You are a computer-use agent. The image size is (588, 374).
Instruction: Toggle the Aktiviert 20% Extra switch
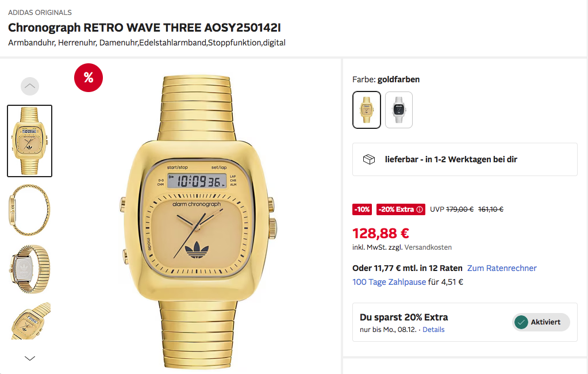(541, 322)
